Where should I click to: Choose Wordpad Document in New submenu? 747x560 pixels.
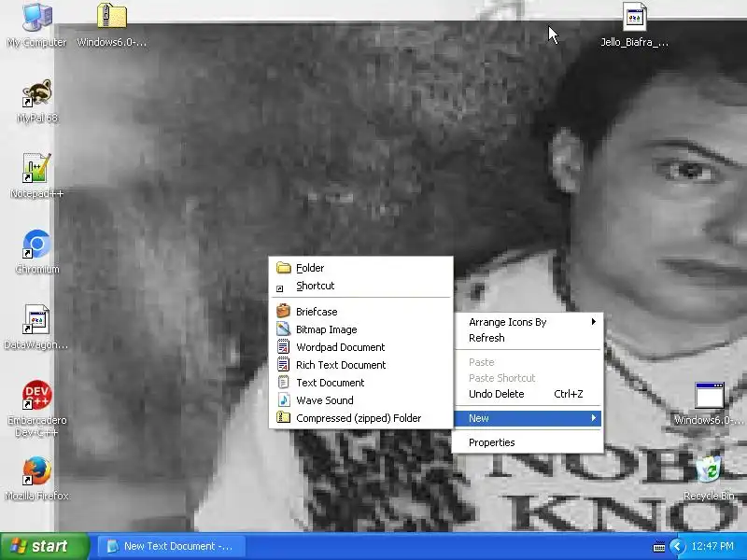click(360, 347)
